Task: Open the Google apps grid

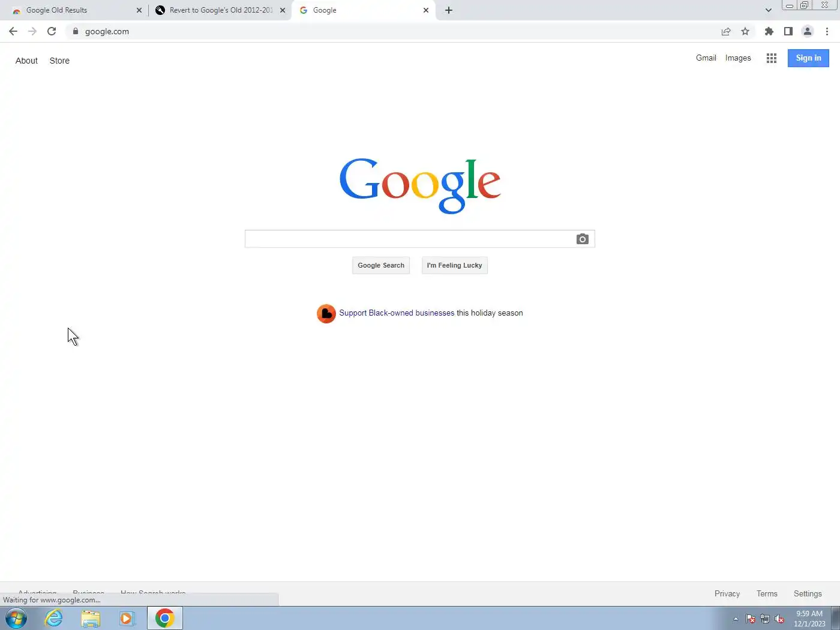Action: 772,58
